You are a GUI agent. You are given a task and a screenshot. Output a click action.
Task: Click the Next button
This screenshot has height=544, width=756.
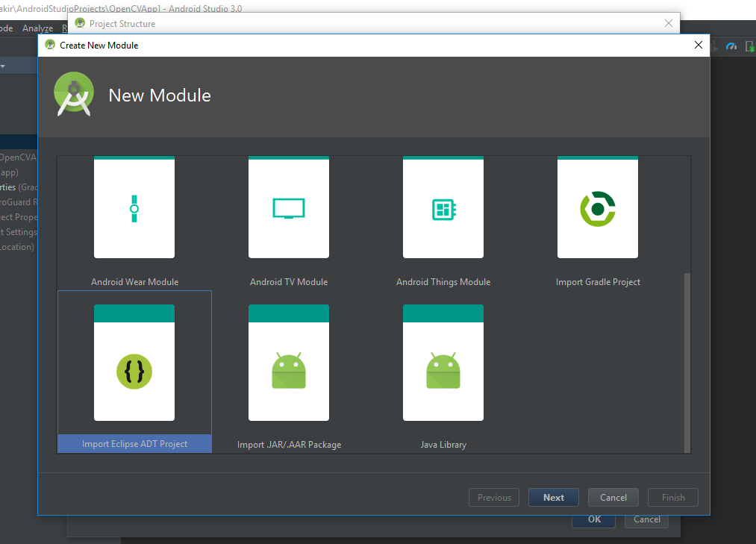[554, 497]
